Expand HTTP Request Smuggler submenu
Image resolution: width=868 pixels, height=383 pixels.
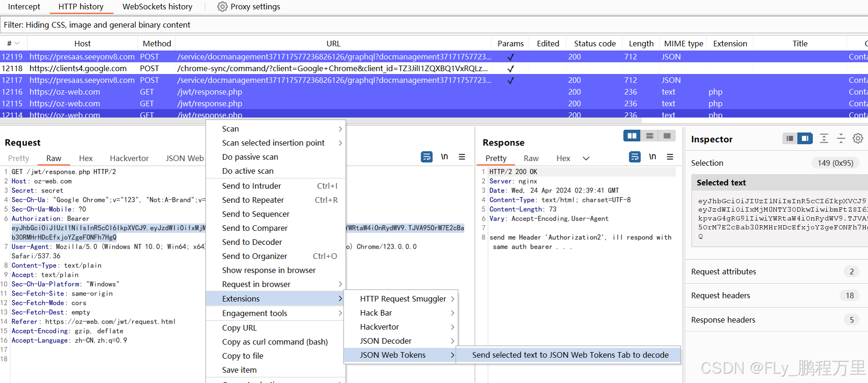tap(452, 299)
